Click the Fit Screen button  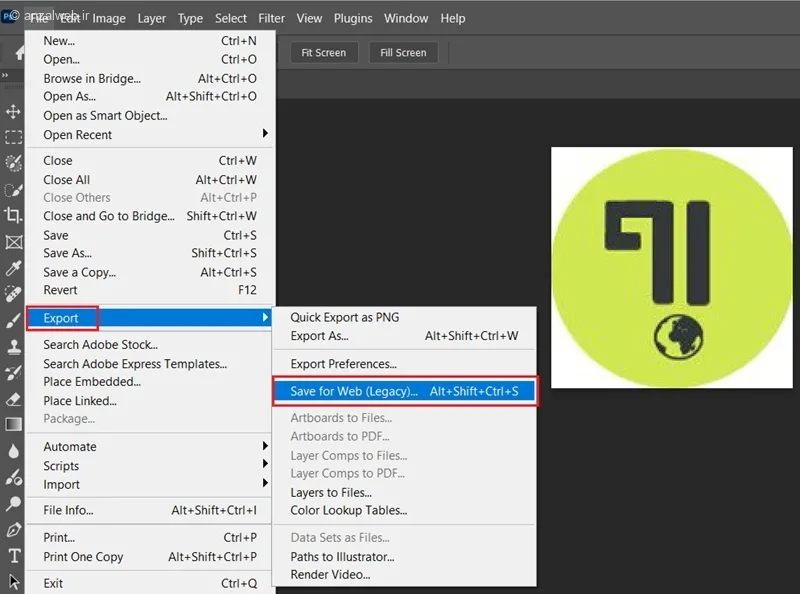[323, 53]
